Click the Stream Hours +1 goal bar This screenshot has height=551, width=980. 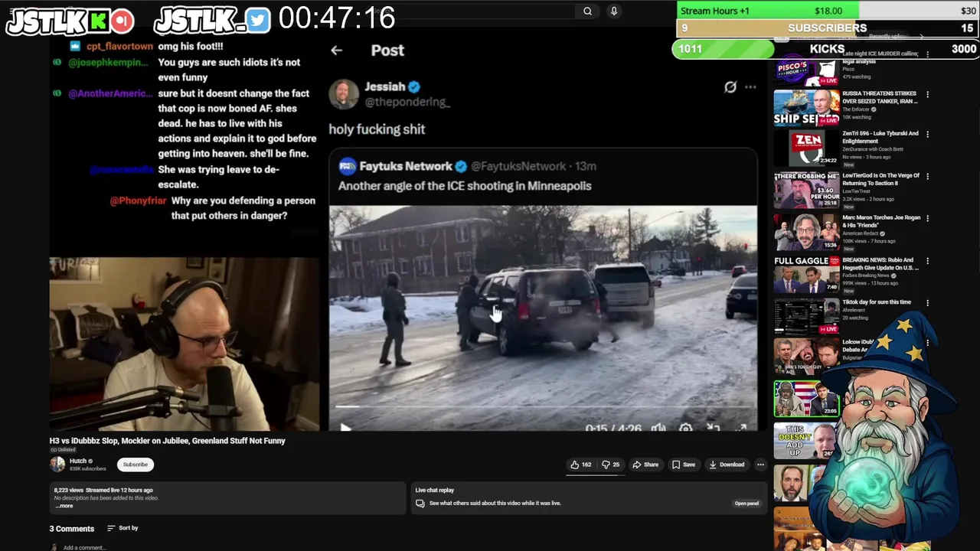tap(828, 11)
